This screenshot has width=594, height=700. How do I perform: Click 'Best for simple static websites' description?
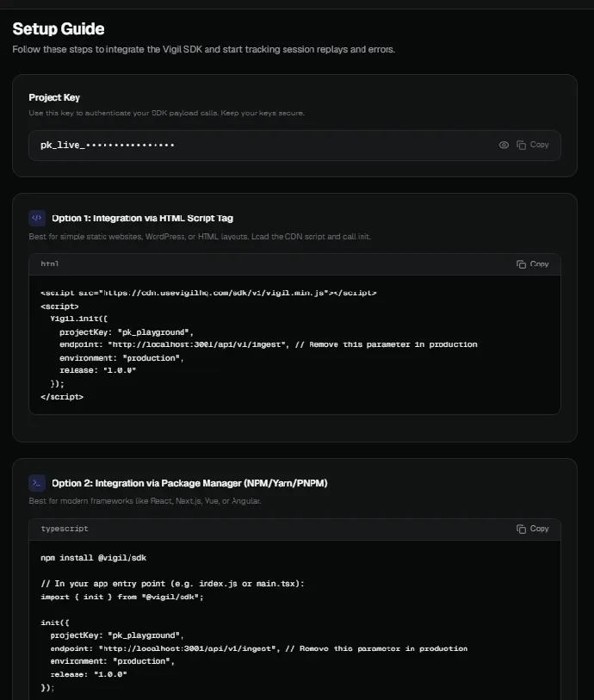tap(200, 237)
